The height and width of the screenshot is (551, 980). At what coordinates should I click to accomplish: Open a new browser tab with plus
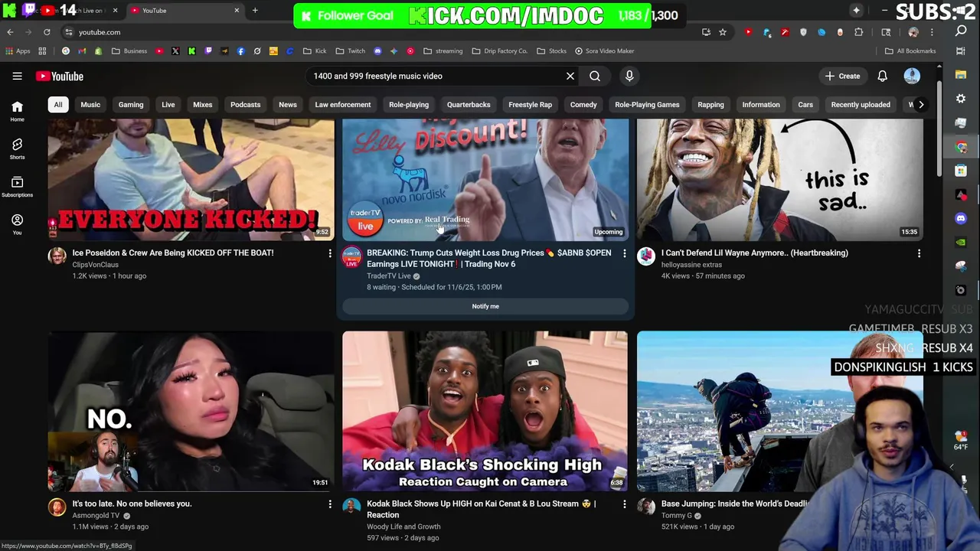(x=255, y=11)
